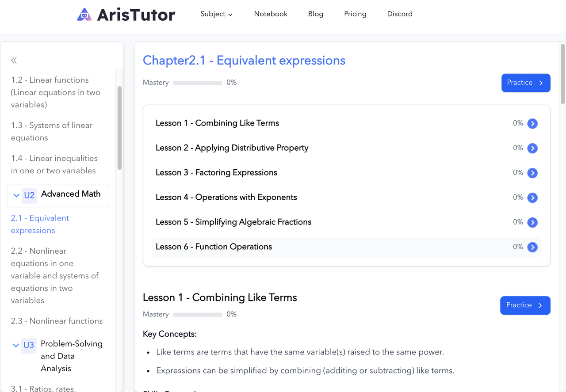
Task: Select 1.3 Systems of linear equations
Action: [52, 132]
